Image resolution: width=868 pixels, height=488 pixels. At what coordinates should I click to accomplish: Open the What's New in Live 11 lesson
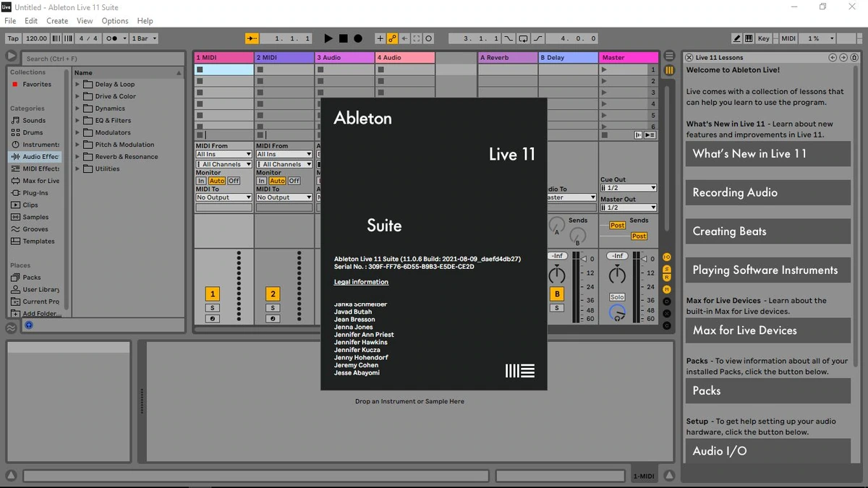768,154
